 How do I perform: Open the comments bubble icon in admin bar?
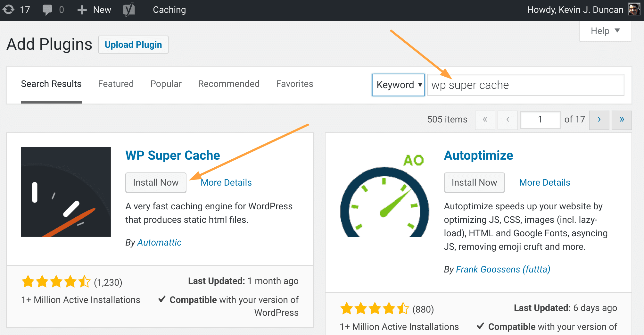tap(47, 10)
